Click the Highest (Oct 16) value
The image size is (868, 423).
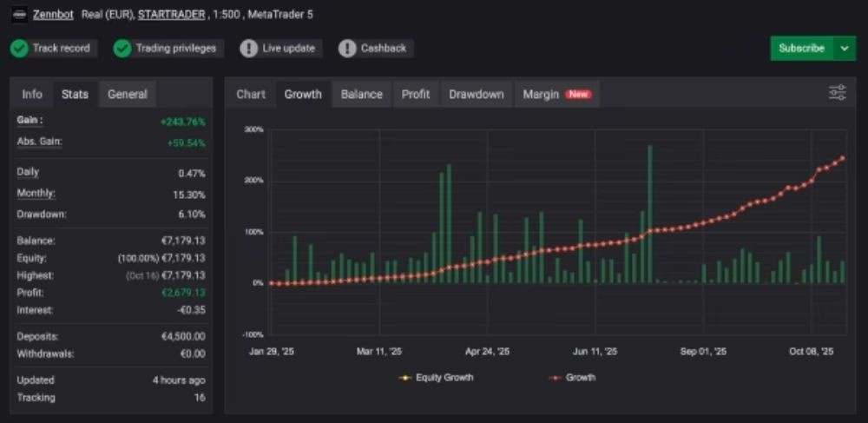[x=166, y=275]
